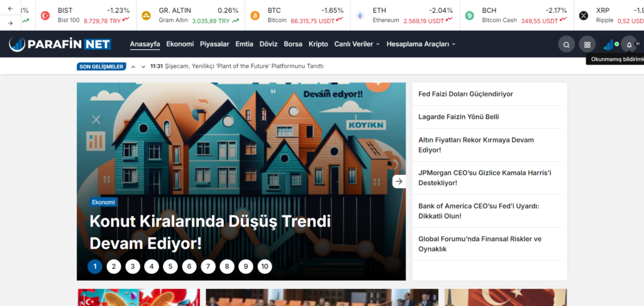
Task: Open 'Fed Faizi Doları Güçlendiriyor' article
Action: click(x=465, y=94)
